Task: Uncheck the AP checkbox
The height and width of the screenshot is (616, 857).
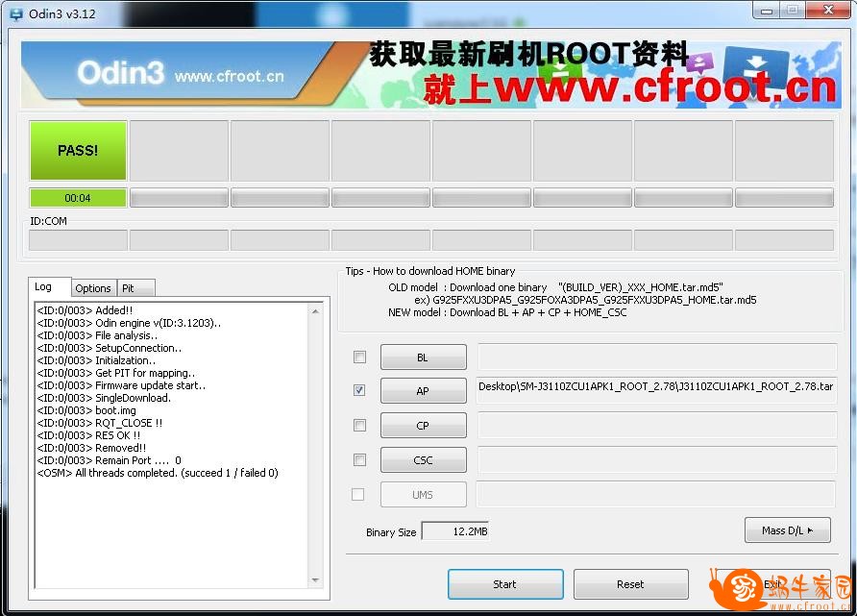Action: click(359, 390)
